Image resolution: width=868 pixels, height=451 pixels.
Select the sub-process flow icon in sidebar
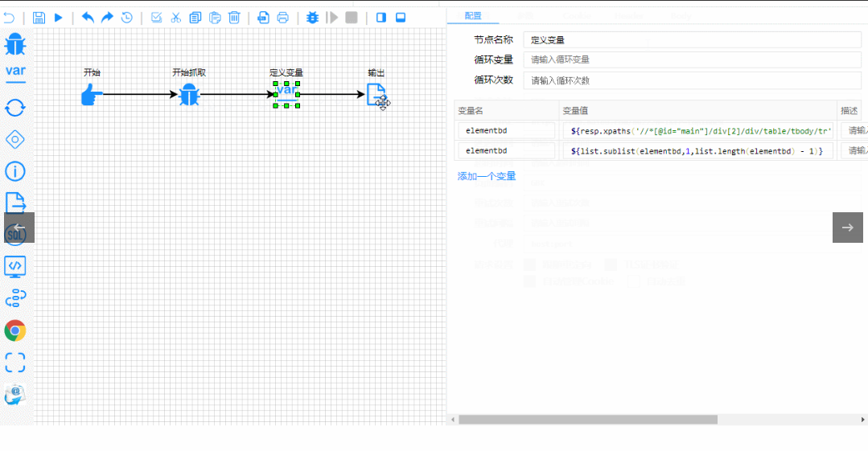pyautogui.click(x=15, y=299)
